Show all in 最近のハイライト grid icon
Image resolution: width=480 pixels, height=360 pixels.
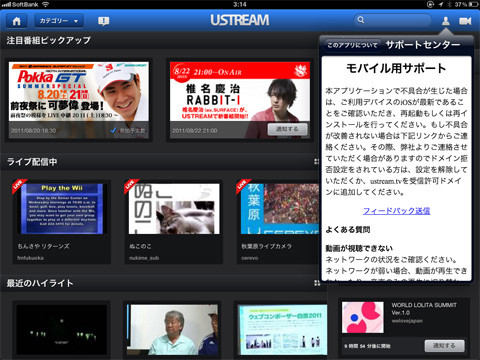point(317,283)
